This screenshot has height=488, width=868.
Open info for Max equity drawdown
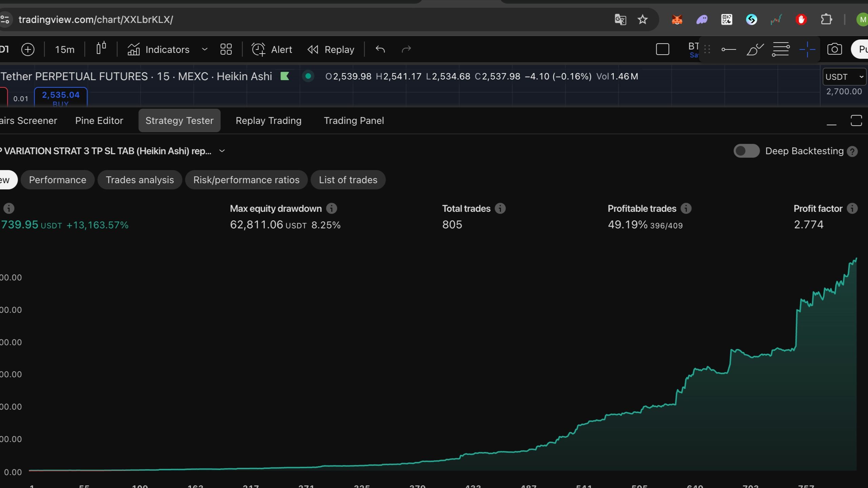(332, 208)
